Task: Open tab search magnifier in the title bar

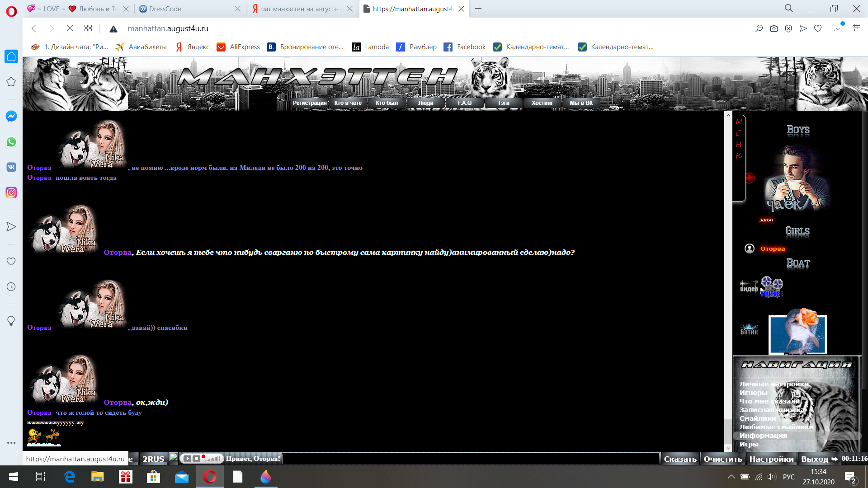Action: (x=789, y=9)
